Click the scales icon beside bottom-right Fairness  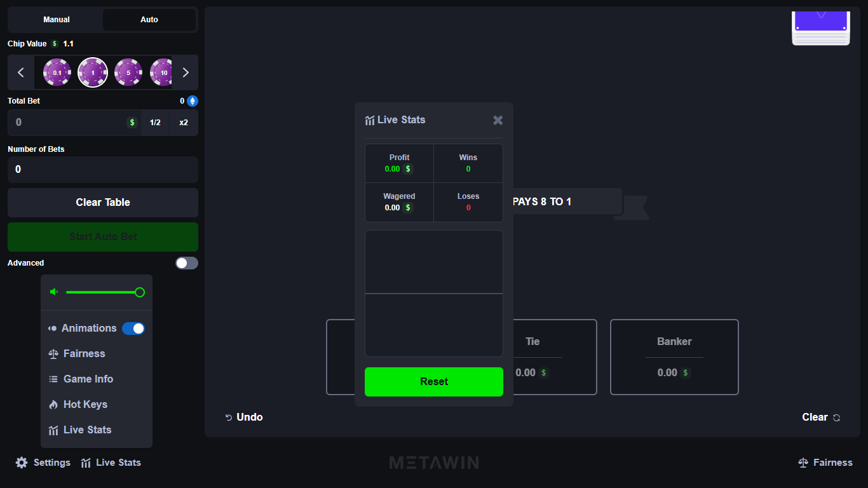tap(803, 463)
